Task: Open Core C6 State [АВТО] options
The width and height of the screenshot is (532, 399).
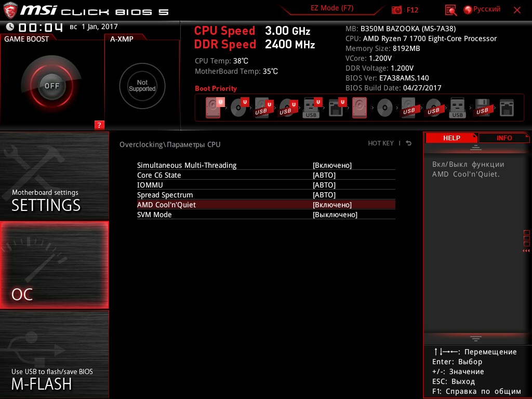Action: point(324,175)
